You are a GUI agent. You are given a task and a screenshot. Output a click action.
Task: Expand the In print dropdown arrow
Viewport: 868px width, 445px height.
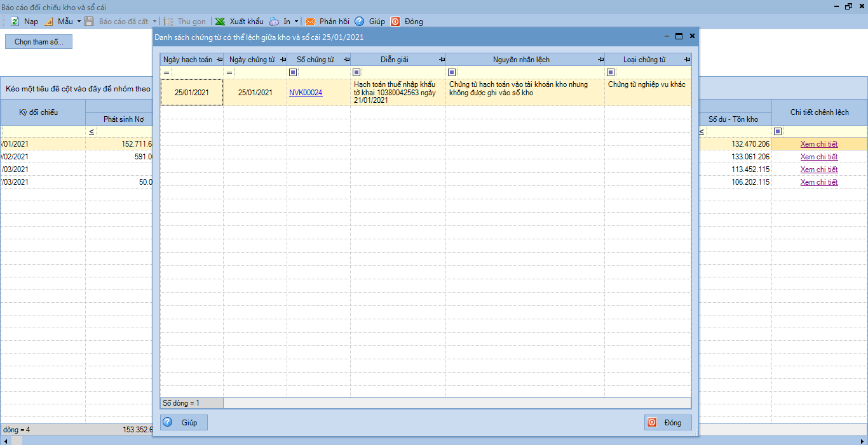tap(296, 22)
